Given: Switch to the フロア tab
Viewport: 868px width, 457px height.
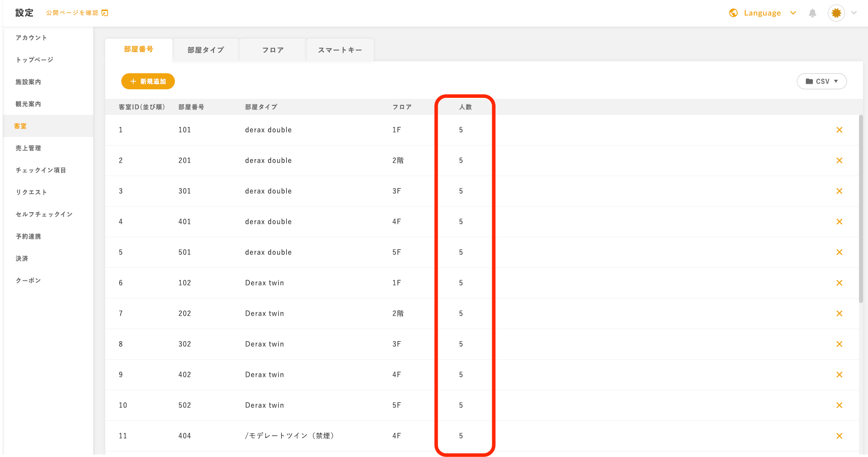Looking at the screenshot, I should [273, 50].
